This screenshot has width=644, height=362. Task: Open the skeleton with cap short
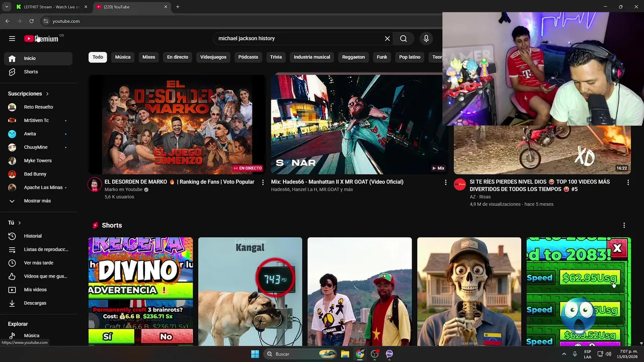tap(469, 292)
